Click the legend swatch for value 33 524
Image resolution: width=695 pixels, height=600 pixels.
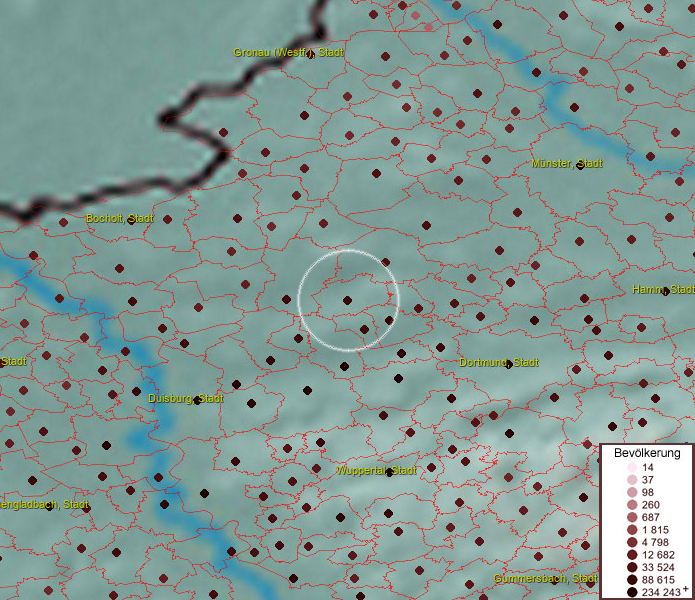[632, 567]
